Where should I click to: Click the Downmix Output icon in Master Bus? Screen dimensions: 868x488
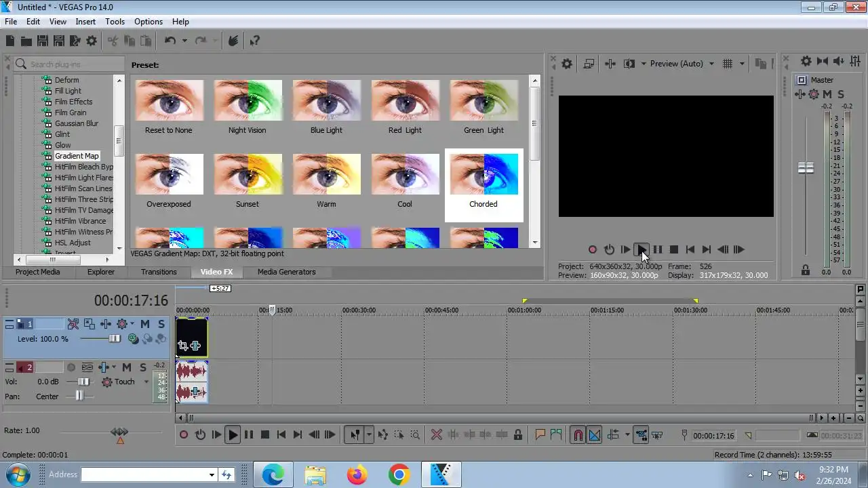point(823,61)
